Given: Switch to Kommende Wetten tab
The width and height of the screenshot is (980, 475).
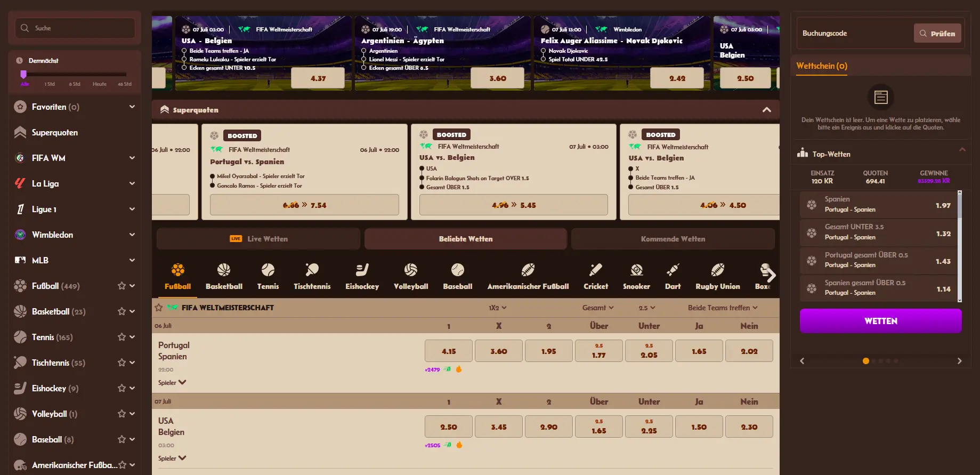Looking at the screenshot, I should coord(673,239).
